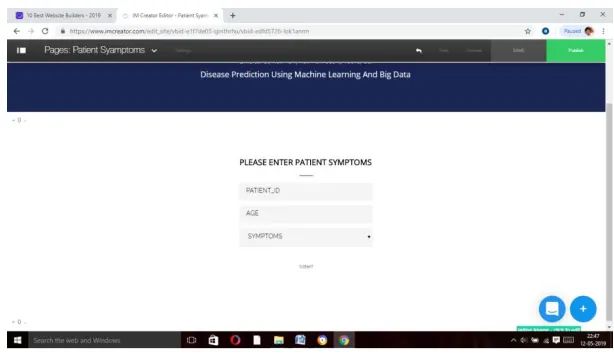Click the upper section spacing '0' control
This screenshot has height=360, width=614.
19,120
